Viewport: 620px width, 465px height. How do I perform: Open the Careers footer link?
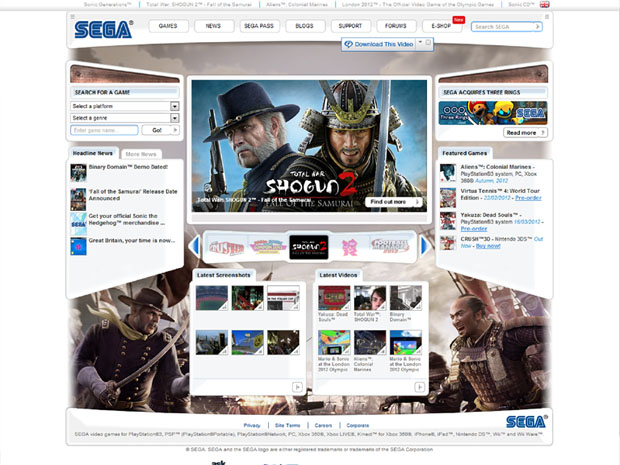[x=323, y=425]
